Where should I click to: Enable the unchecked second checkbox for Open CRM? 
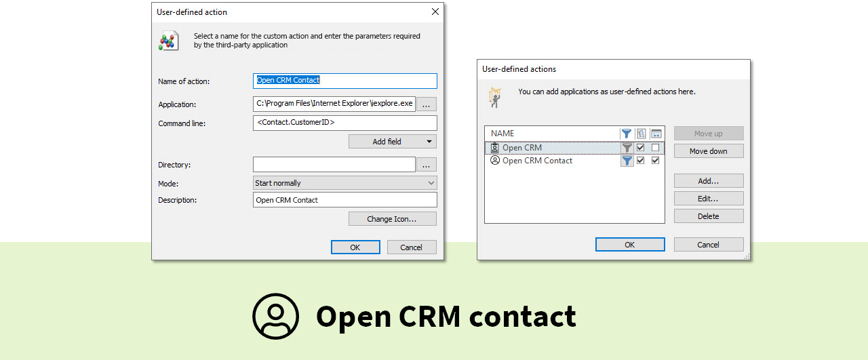point(656,148)
